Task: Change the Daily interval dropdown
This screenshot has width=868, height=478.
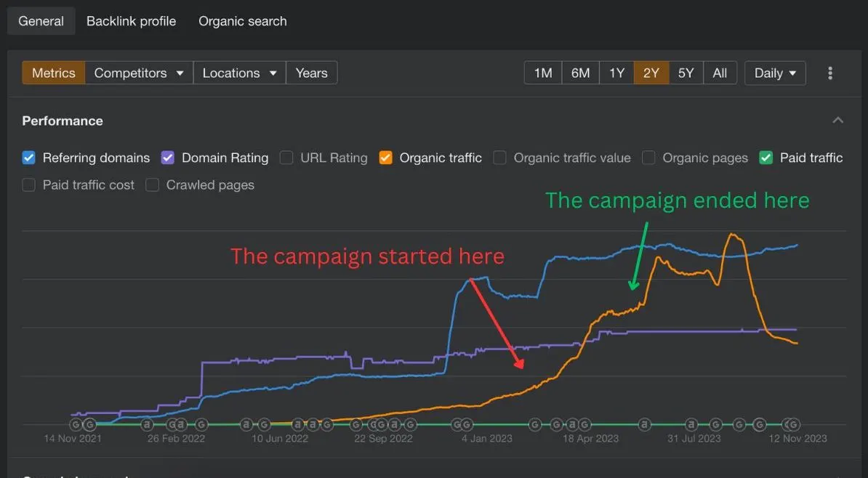Action: point(775,73)
